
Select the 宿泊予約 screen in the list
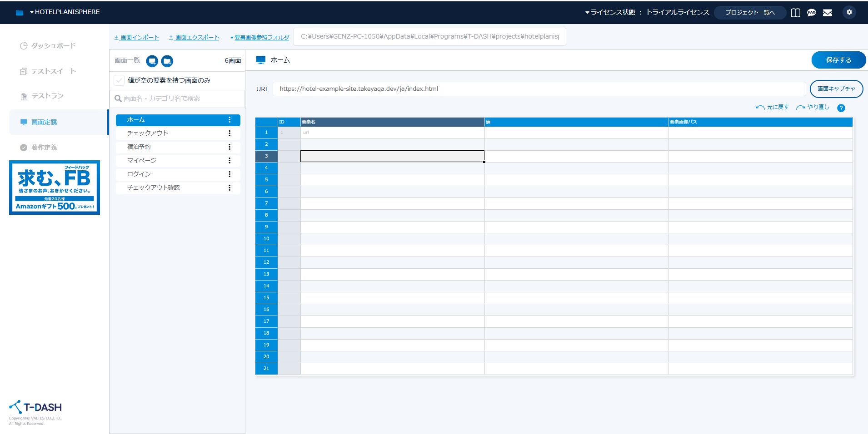coord(178,147)
